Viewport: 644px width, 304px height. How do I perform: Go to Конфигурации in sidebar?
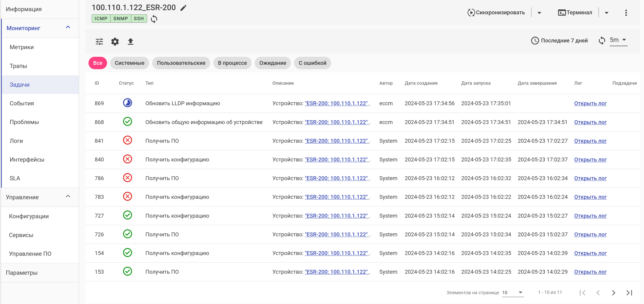(x=29, y=216)
